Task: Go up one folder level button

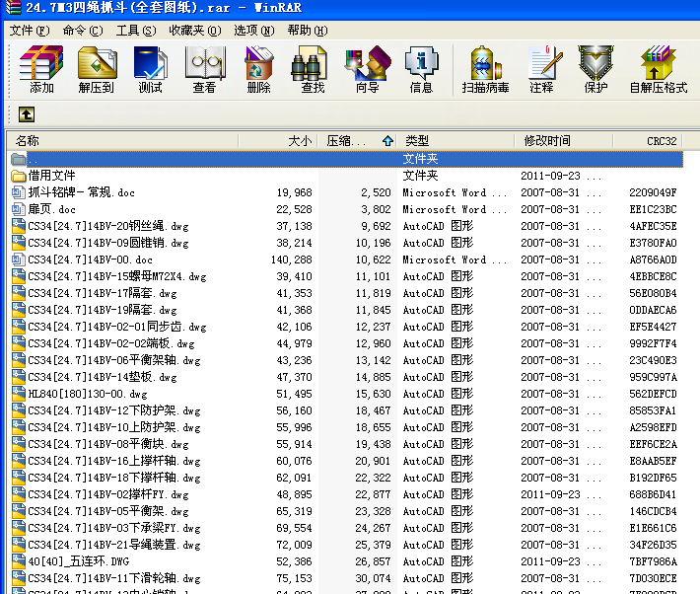Action: click(x=27, y=114)
